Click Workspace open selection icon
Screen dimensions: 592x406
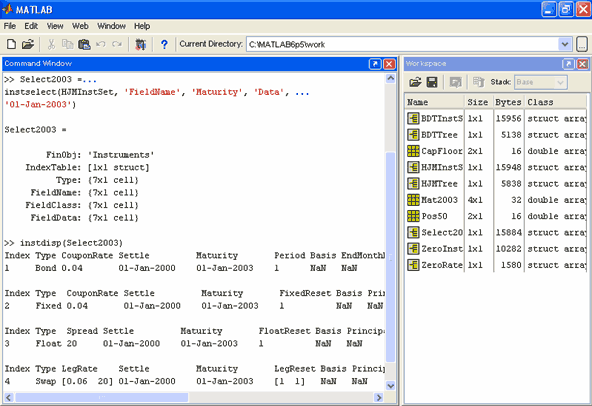[455, 82]
